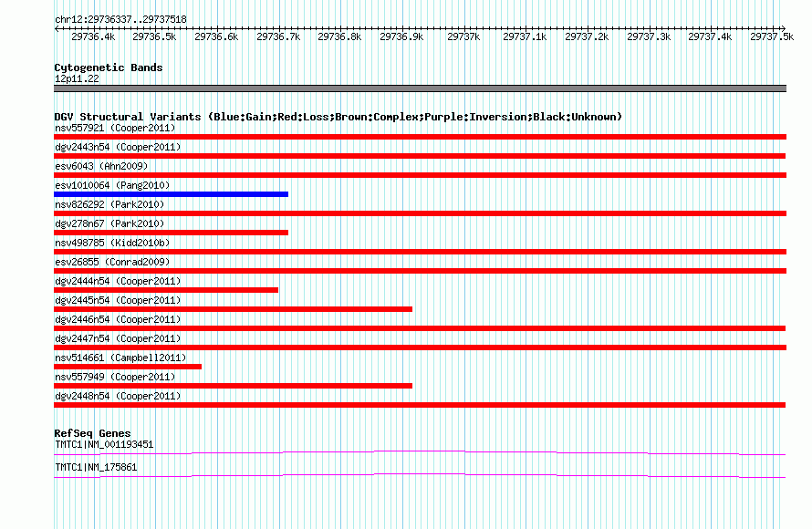Click the red bar under nsv557949

233,386
